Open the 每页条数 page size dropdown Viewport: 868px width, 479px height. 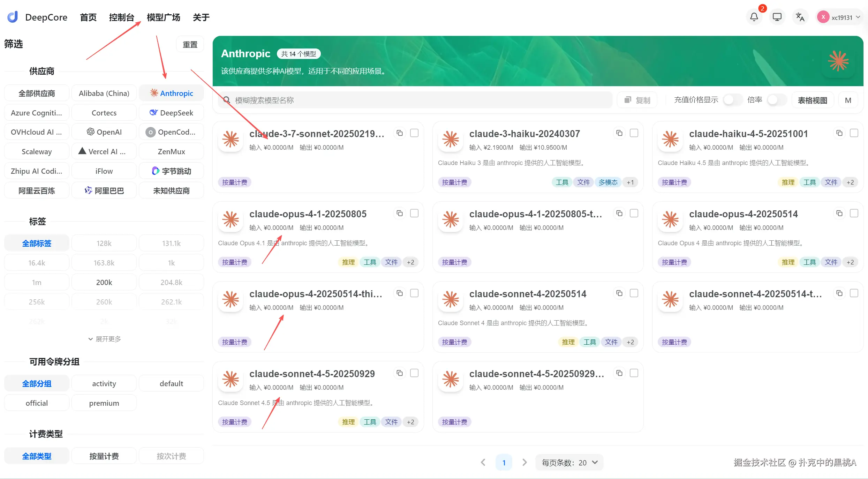coord(569,463)
